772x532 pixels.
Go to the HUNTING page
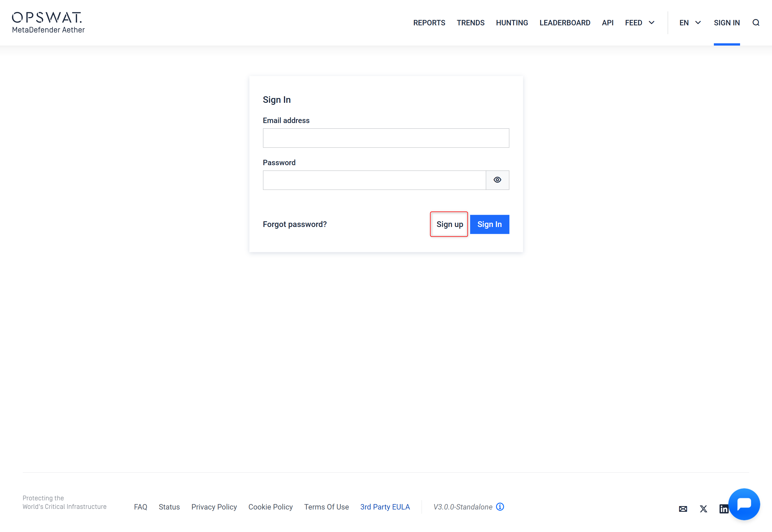click(512, 23)
